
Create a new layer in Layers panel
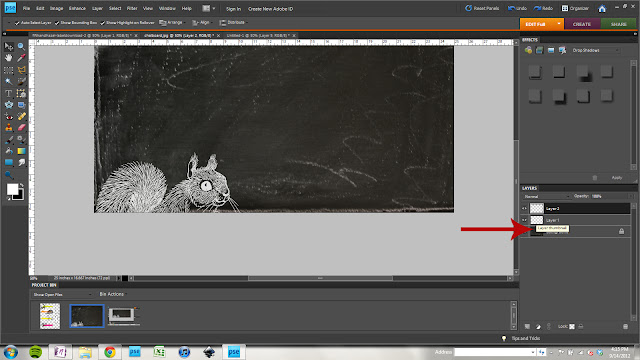point(527,327)
